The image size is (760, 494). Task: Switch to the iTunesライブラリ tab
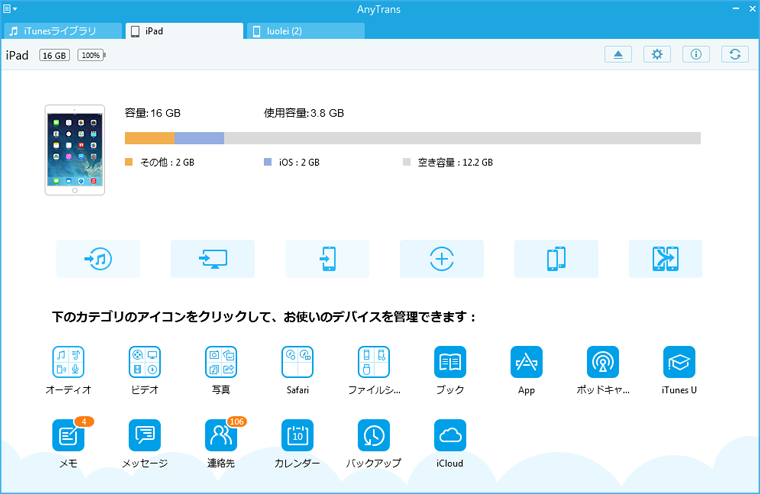click(x=63, y=31)
